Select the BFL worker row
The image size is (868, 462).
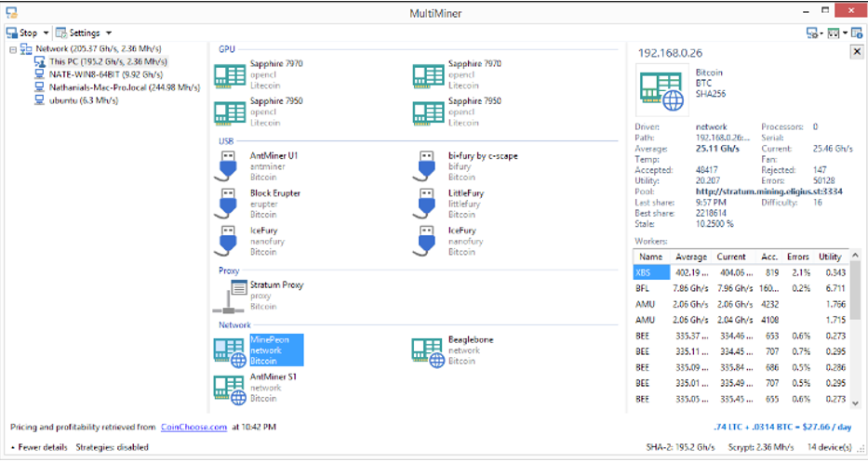pos(741,288)
